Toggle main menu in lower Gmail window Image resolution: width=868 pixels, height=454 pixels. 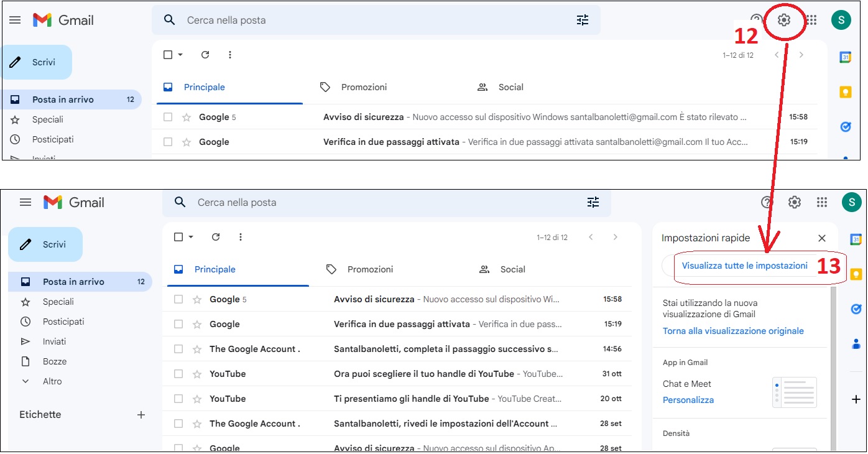25,202
